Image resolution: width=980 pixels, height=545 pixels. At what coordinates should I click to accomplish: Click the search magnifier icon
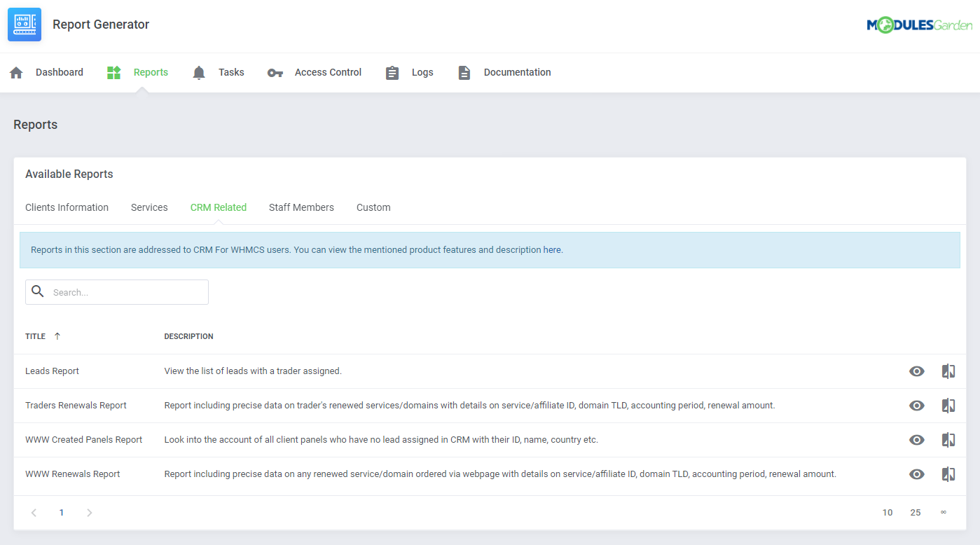coord(38,291)
